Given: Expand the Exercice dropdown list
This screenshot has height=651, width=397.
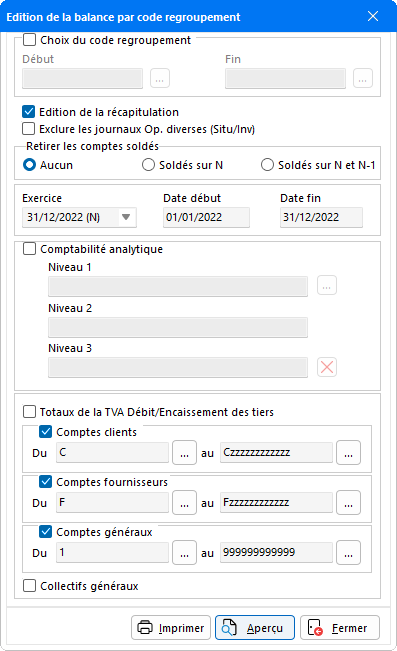Looking at the screenshot, I should (126, 217).
